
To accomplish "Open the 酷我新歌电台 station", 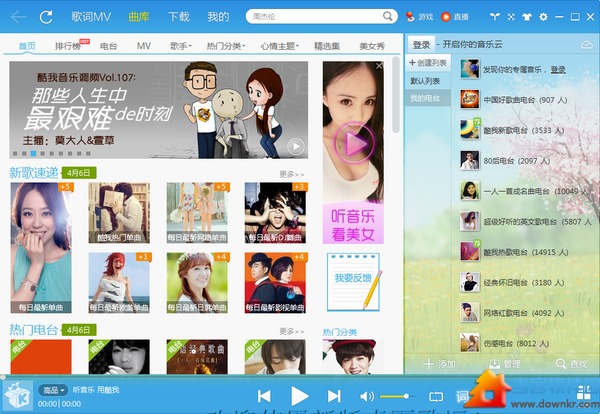I will click(513, 130).
